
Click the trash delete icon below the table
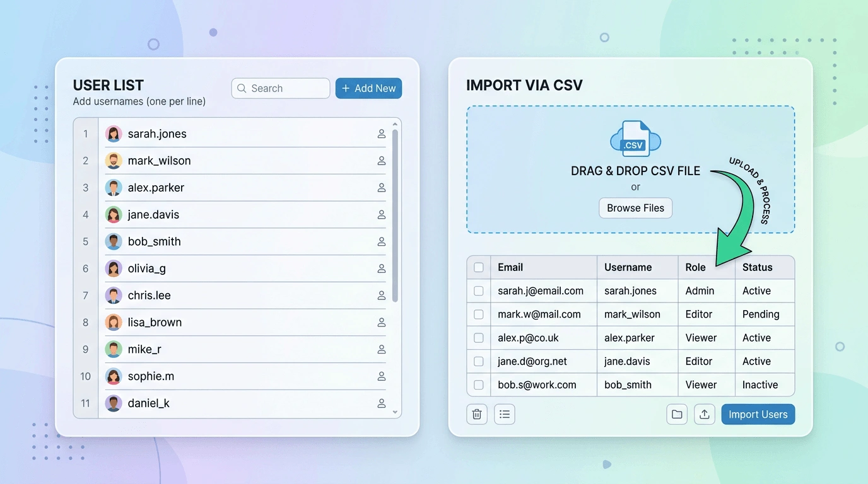(x=476, y=414)
